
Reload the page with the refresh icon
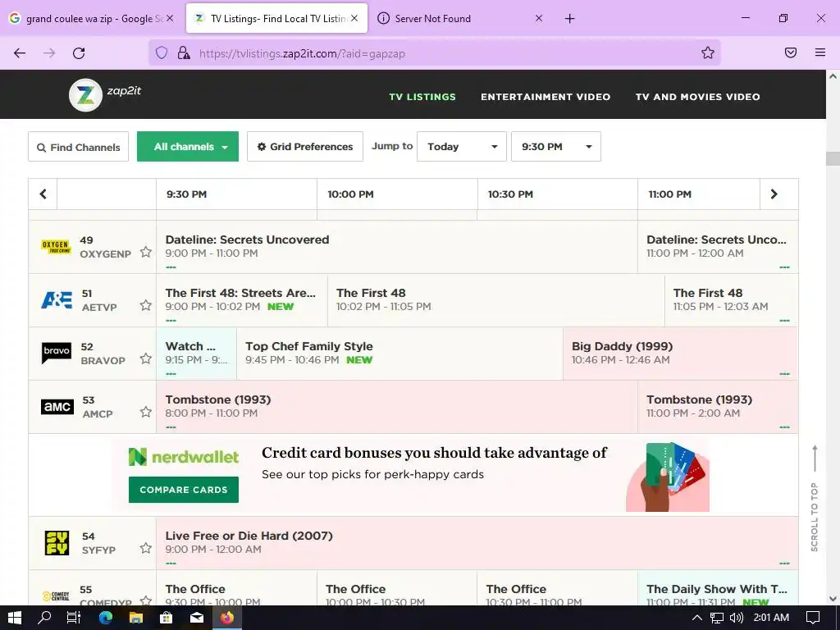pos(79,53)
